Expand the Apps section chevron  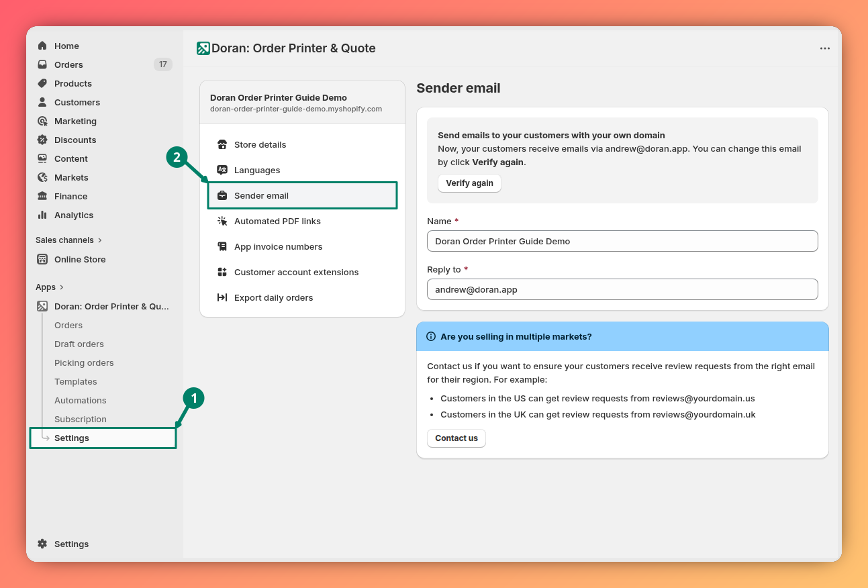62,287
